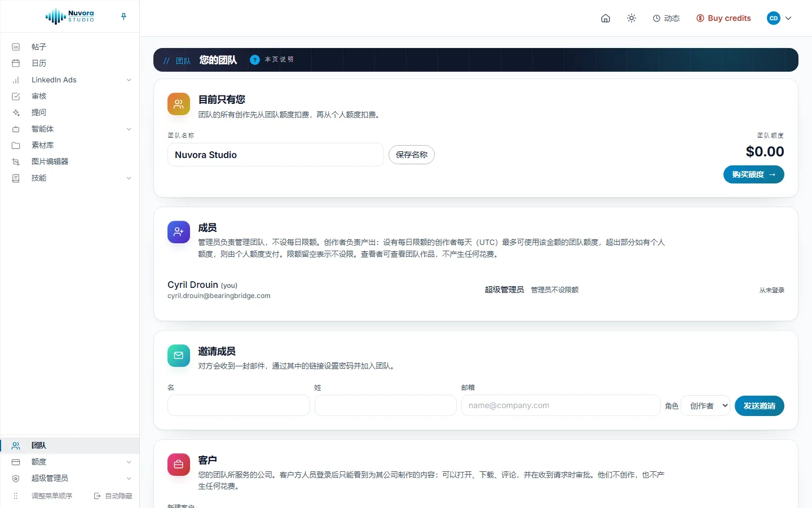Click the Nuvora Studio logo
The height and width of the screenshot is (508, 812).
click(x=70, y=16)
